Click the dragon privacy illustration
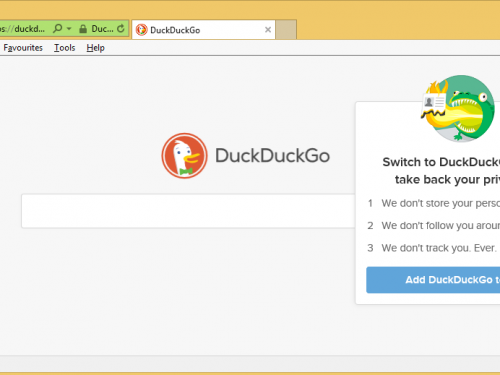 click(458, 108)
